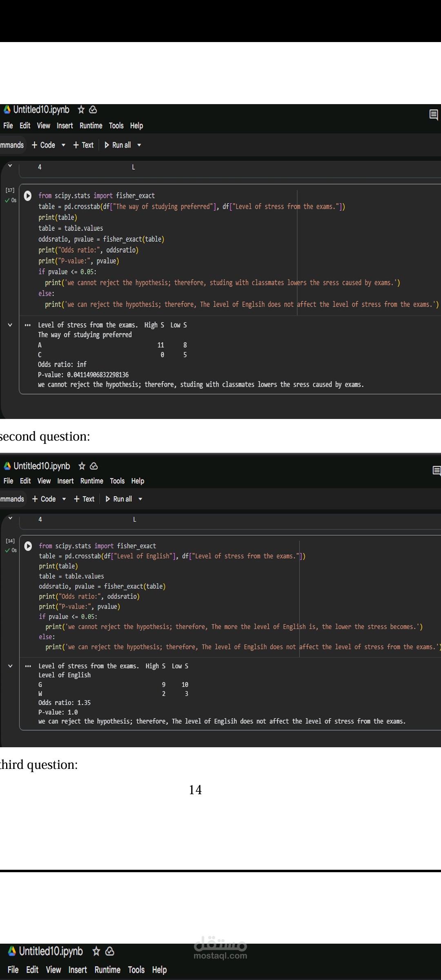Add a code cell via + Code above cell [17]
The width and height of the screenshot is (441, 980).
(x=44, y=145)
